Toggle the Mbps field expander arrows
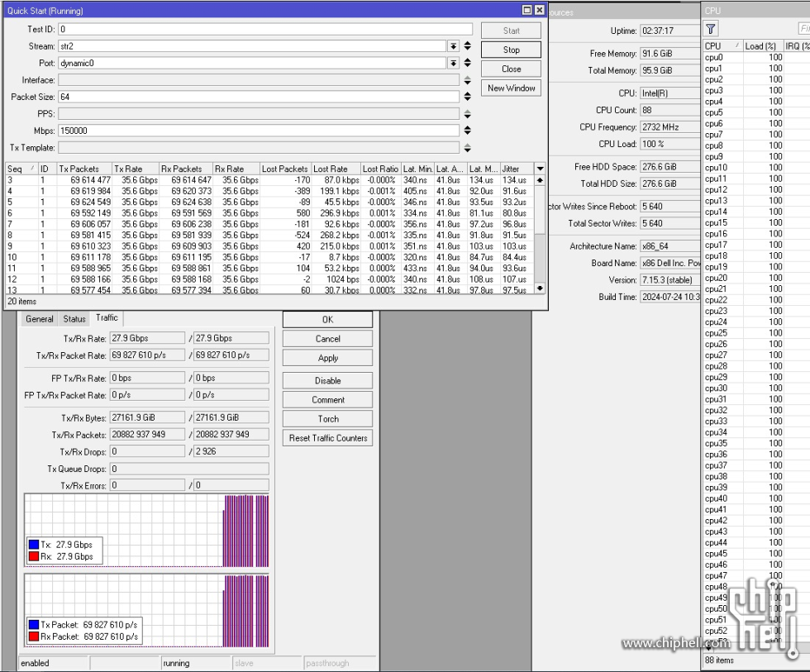The image size is (810, 672). (x=468, y=130)
